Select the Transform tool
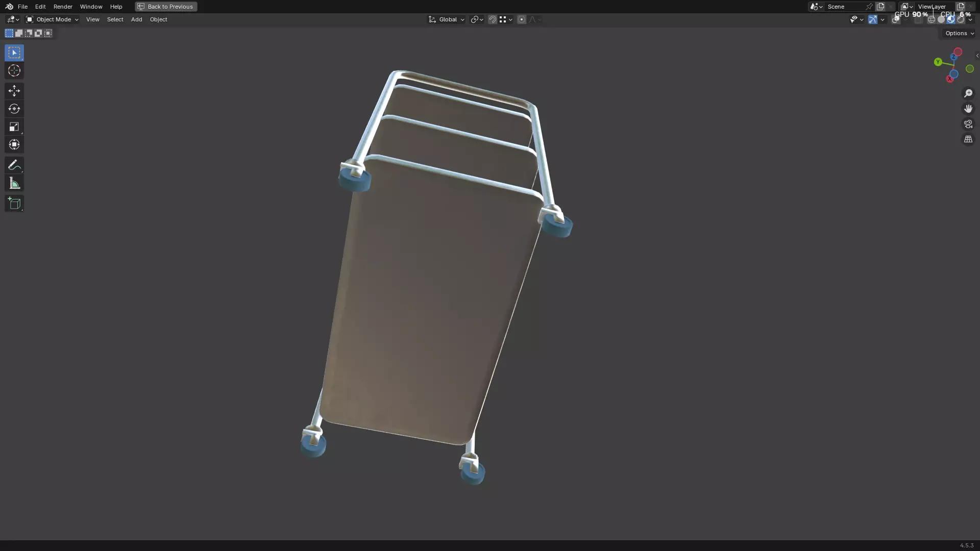 click(x=14, y=144)
